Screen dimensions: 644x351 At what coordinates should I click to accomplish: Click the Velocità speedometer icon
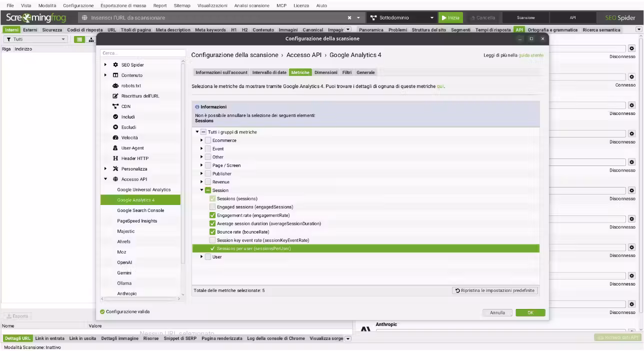pos(116,137)
